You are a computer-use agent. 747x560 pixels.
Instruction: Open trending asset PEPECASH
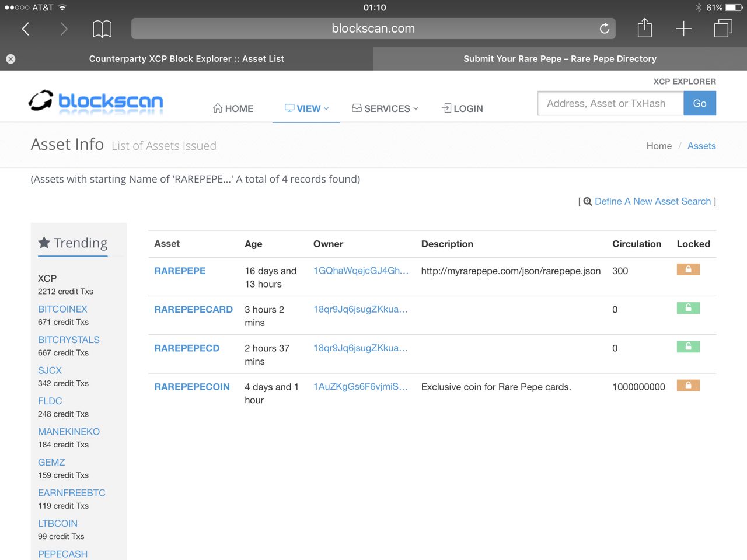pyautogui.click(x=62, y=554)
